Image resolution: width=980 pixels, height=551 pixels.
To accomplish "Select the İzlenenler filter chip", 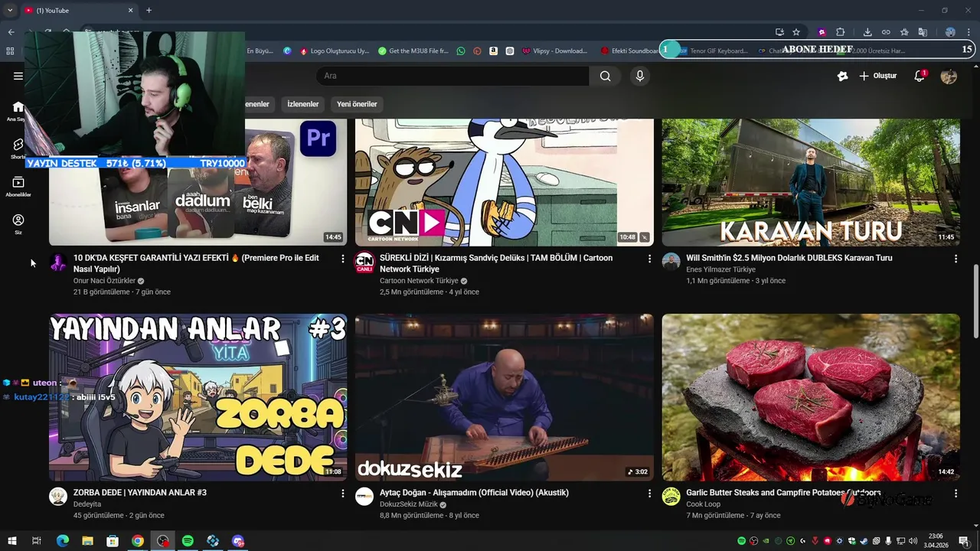I will [302, 104].
